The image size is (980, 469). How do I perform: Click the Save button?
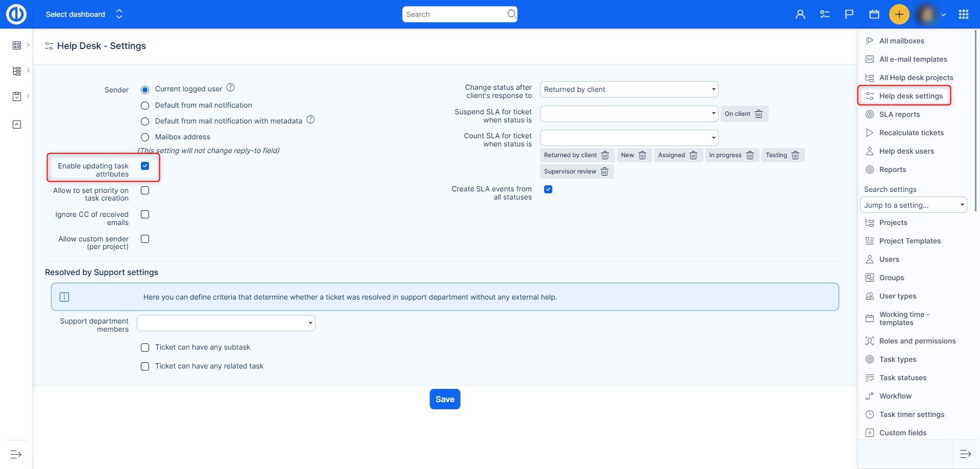coord(445,399)
